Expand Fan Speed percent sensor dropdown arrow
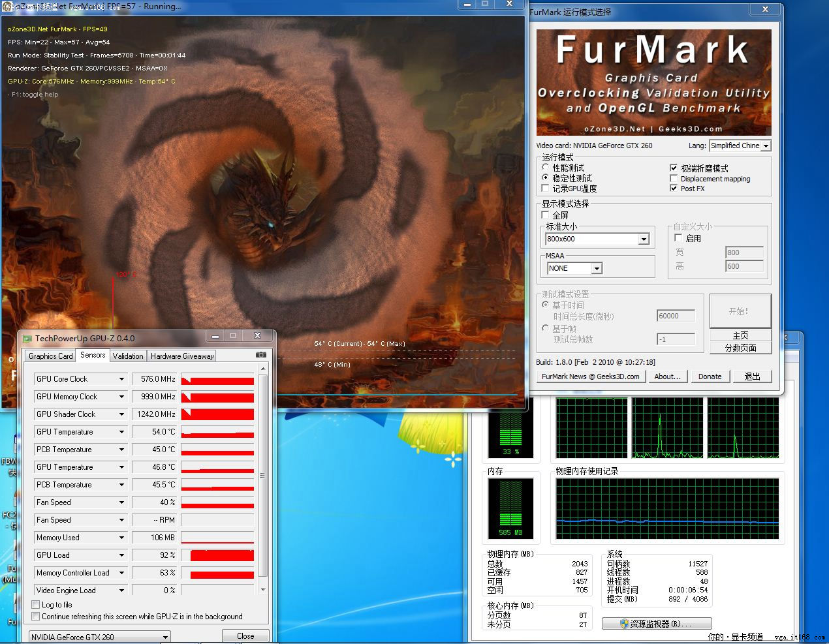 [121, 502]
